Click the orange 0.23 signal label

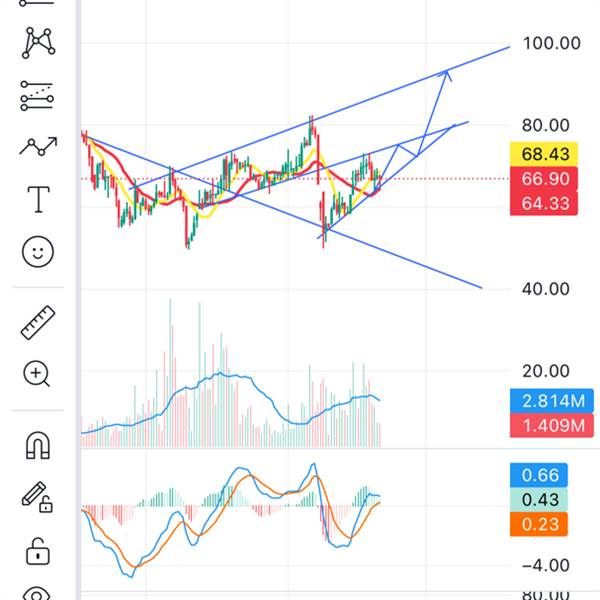click(539, 524)
